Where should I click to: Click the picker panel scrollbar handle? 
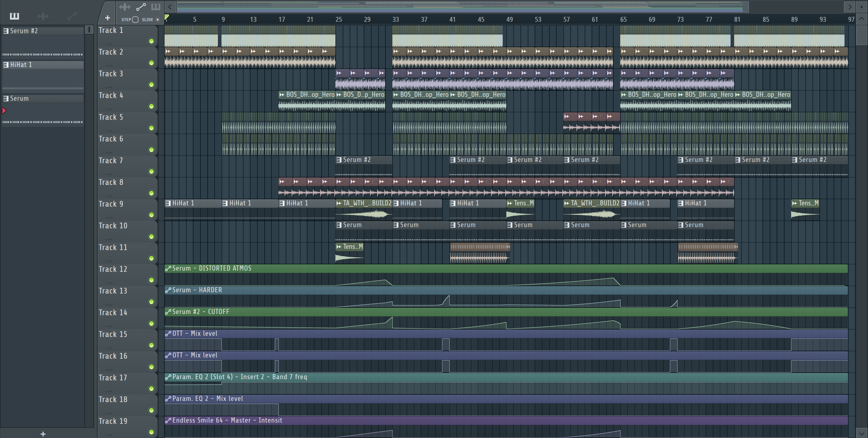(89, 30)
